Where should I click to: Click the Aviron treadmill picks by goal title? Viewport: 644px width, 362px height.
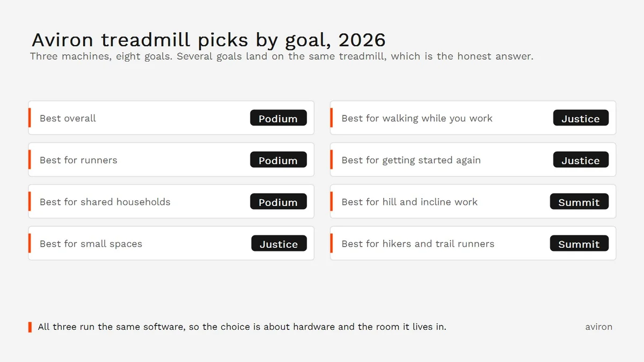[209, 40]
